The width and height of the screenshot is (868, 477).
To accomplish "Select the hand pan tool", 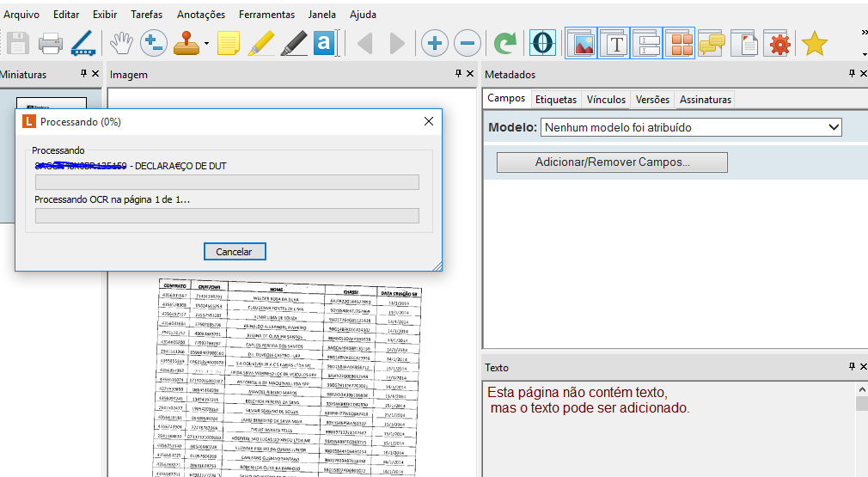I will (x=119, y=43).
